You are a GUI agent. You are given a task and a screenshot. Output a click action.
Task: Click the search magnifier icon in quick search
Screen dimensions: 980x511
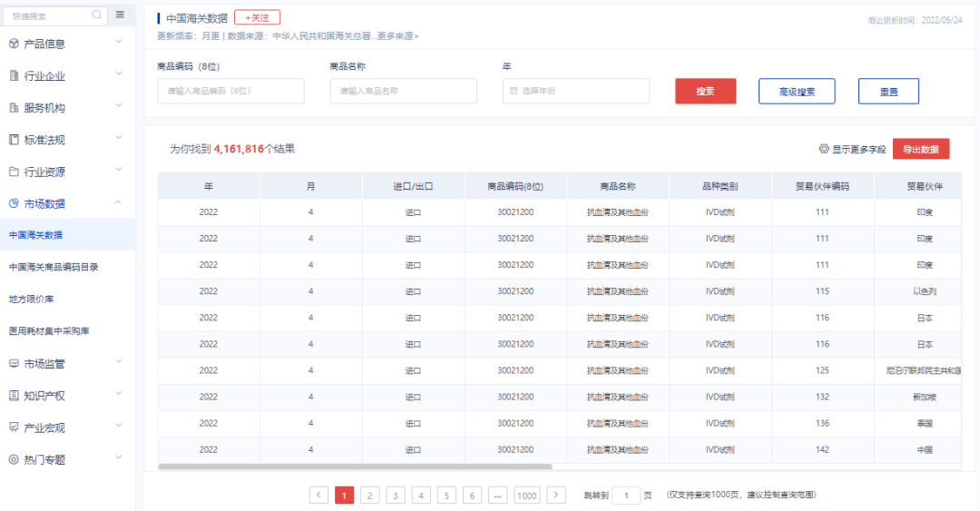click(x=97, y=15)
